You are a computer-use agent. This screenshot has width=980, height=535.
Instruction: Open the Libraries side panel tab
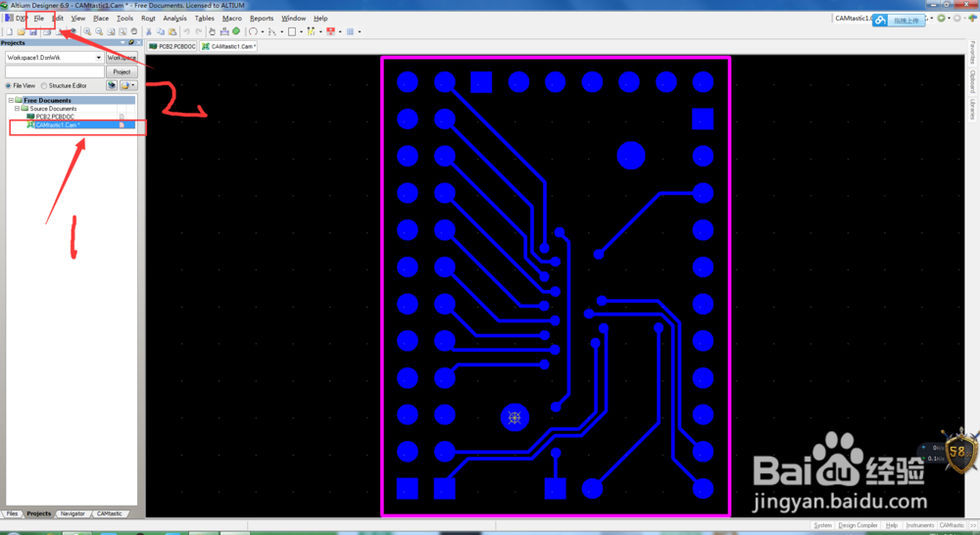click(972, 109)
